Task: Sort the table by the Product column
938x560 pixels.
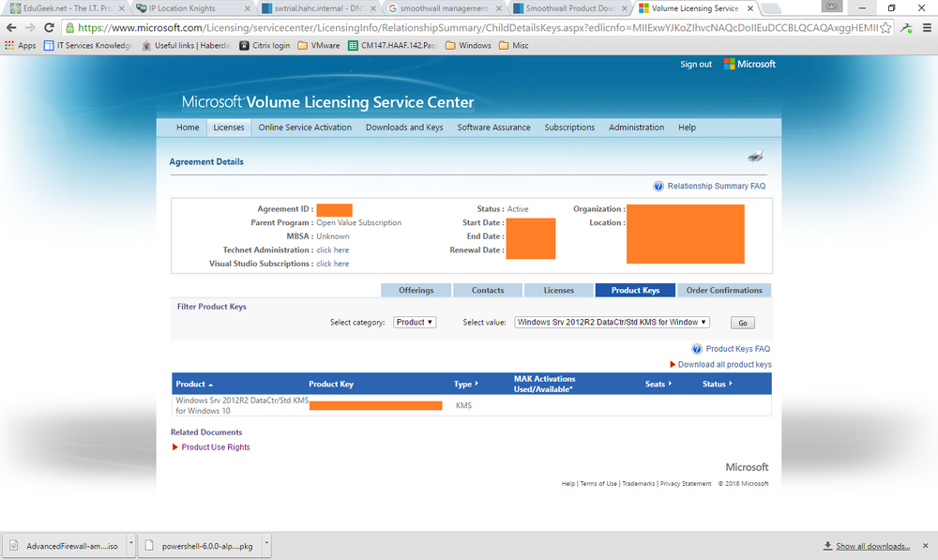Action: pos(194,384)
